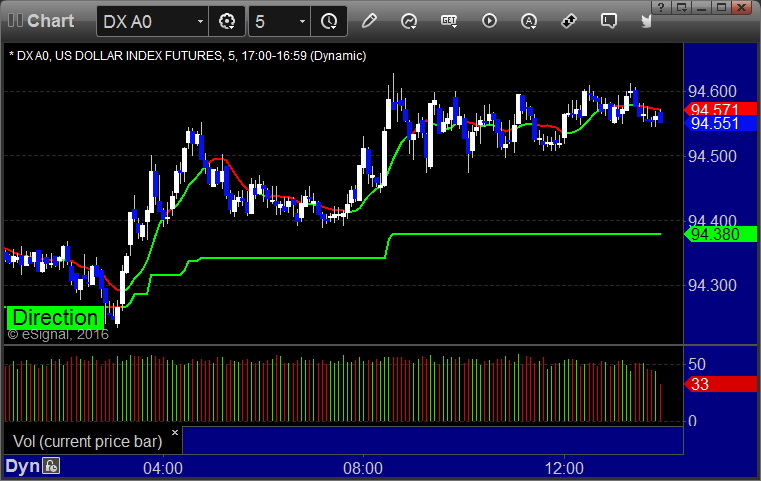Click the 04:00 time axis label
The width and height of the screenshot is (761, 481).
[163, 468]
